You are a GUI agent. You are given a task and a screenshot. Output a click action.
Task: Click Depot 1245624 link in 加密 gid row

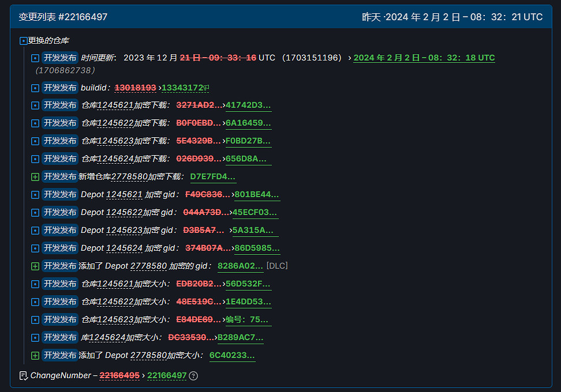(x=124, y=248)
